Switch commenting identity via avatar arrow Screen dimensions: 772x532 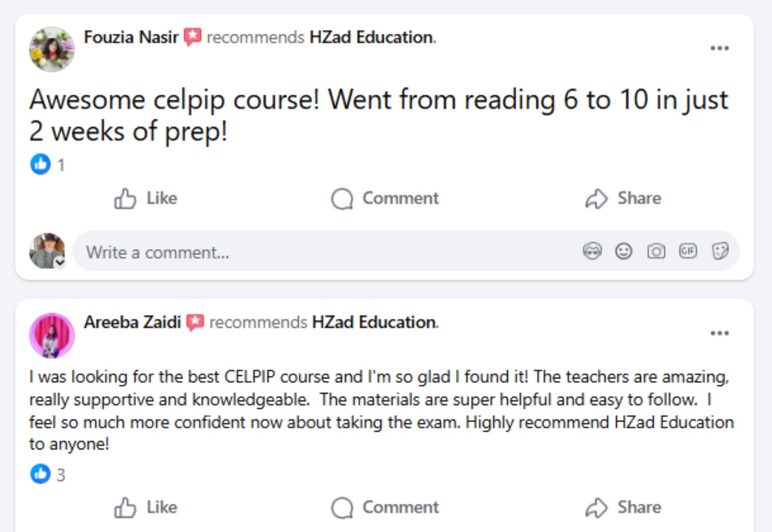[60, 263]
